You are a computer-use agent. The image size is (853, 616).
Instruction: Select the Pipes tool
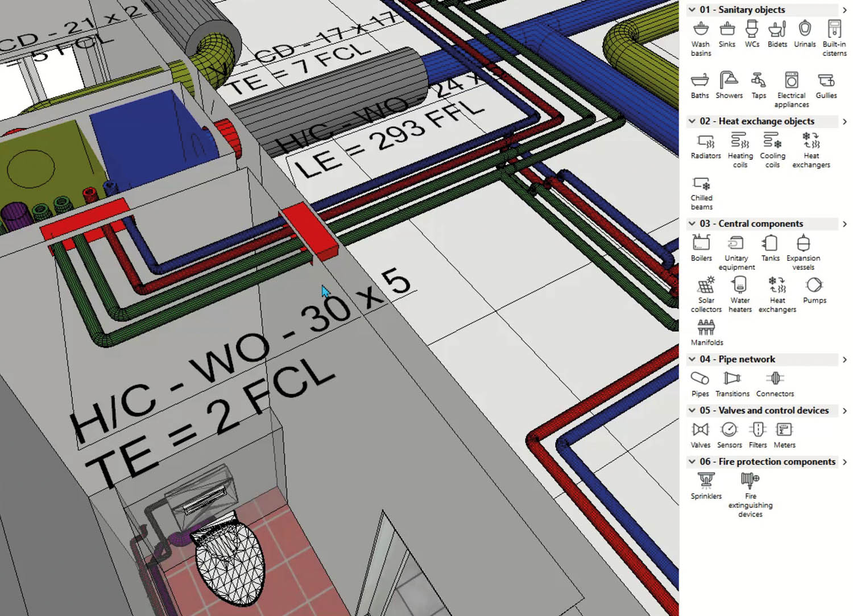pyautogui.click(x=700, y=379)
